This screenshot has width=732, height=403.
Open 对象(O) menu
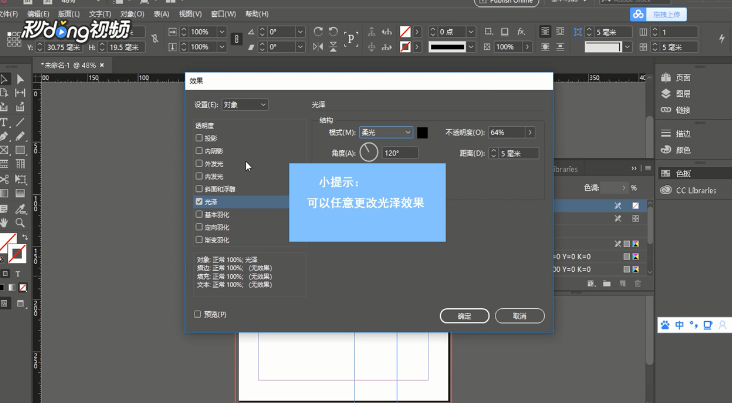pyautogui.click(x=132, y=14)
